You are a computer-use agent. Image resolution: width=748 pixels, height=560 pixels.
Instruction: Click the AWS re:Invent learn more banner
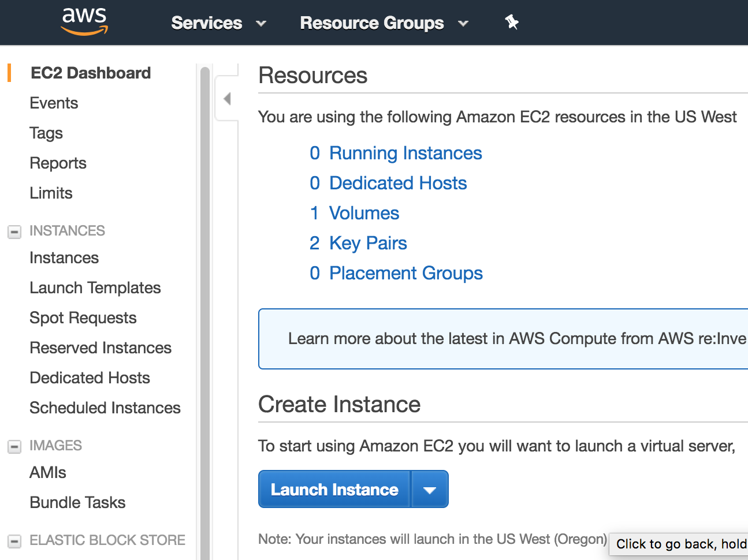pos(503,339)
